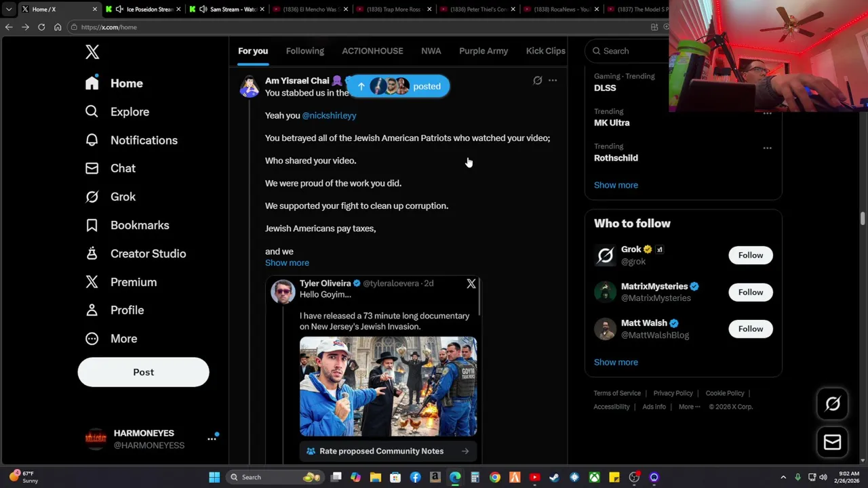The image size is (868, 488).
Task: Click the browser forward arrow
Action: (x=25, y=27)
